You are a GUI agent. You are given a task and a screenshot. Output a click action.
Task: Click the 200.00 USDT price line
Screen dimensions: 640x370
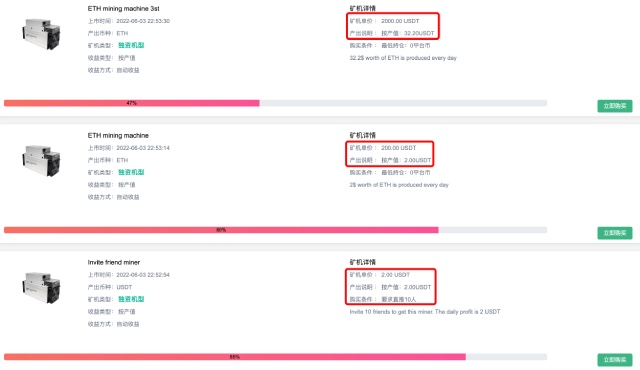pyautogui.click(x=383, y=148)
